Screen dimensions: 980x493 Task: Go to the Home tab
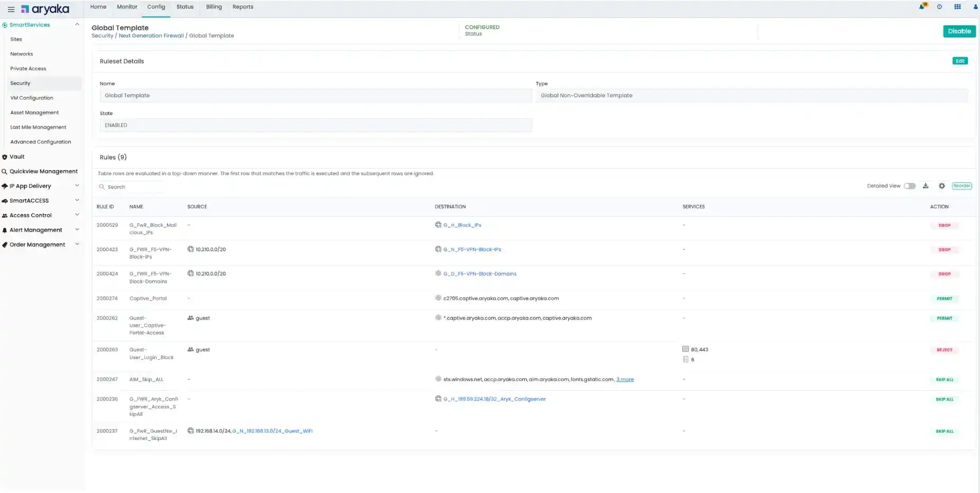(x=98, y=7)
